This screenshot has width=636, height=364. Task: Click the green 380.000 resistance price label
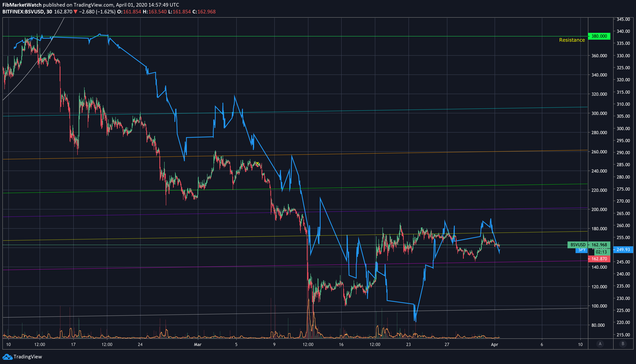(x=599, y=36)
